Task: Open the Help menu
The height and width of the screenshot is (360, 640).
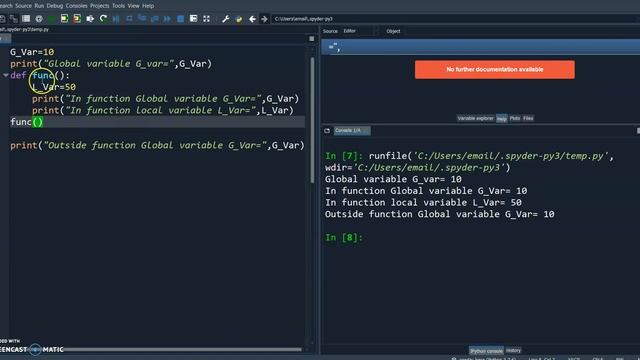Action: (148, 6)
